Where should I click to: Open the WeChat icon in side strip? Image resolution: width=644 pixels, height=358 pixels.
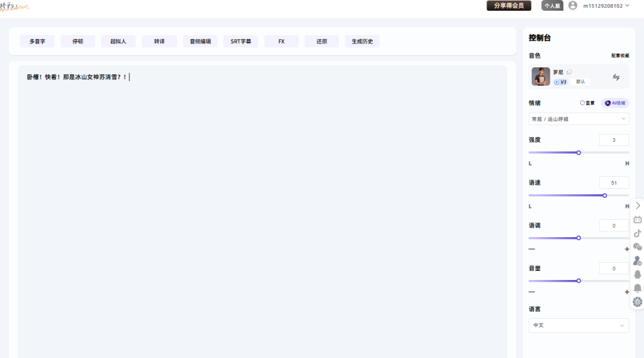(x=637, y=247)
